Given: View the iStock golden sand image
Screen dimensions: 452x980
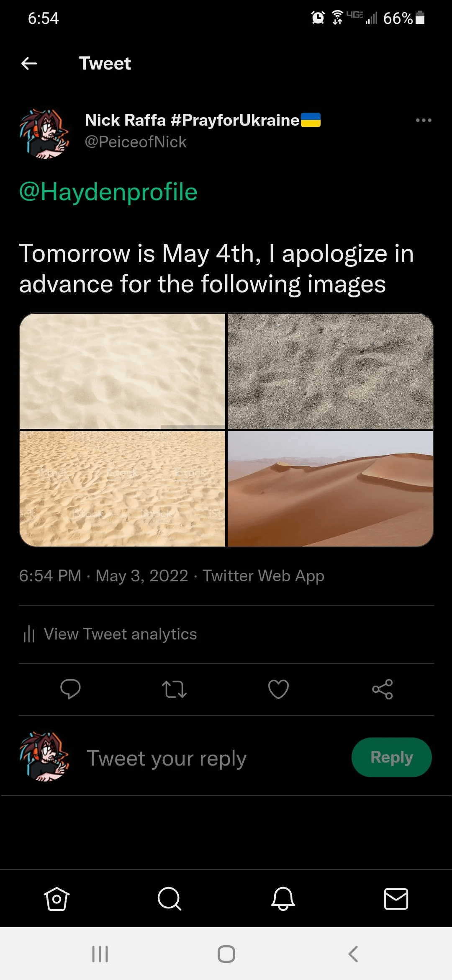Looking at the screenshot, I should click(x=122, y=489).
